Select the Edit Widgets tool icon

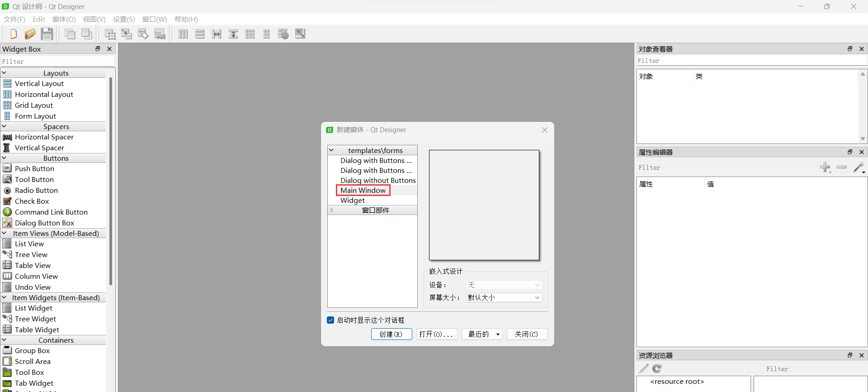click(x=110, y=34)
